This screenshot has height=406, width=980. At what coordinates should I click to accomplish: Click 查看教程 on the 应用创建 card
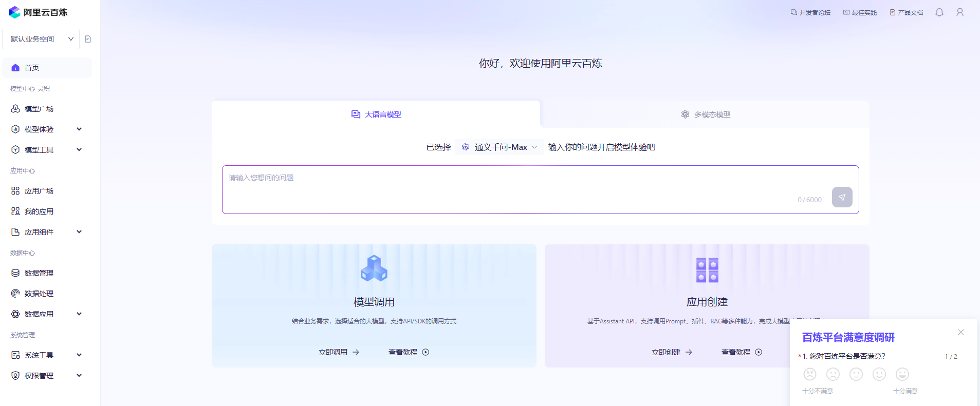click(x=742, y=352)
